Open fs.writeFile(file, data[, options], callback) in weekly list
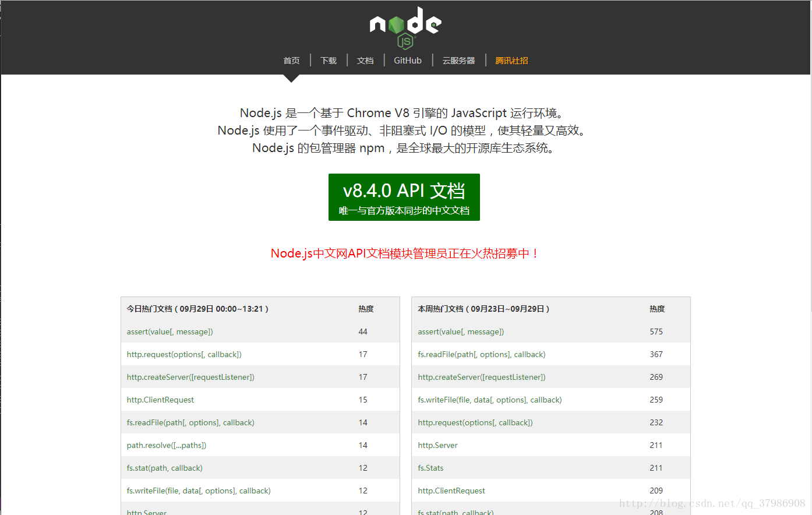 pos(490,400)
